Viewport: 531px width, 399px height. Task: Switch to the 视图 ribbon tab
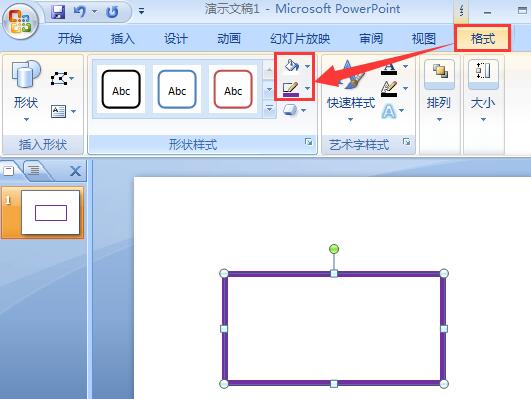424,39
